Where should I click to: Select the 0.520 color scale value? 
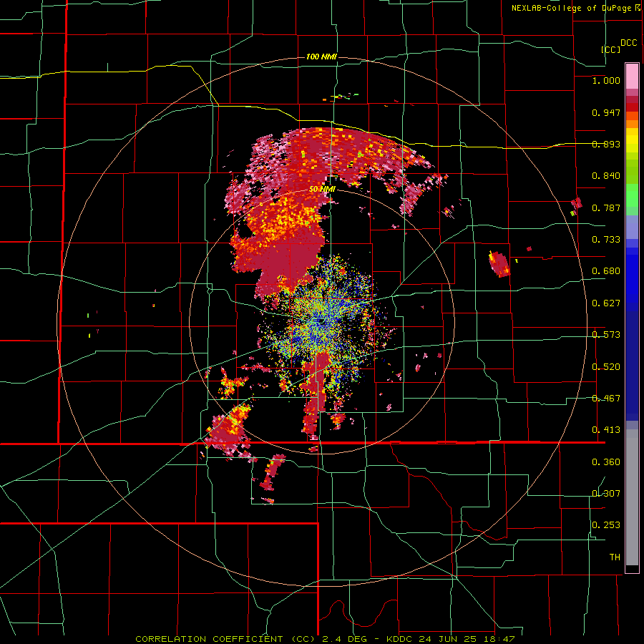[606, 367]
